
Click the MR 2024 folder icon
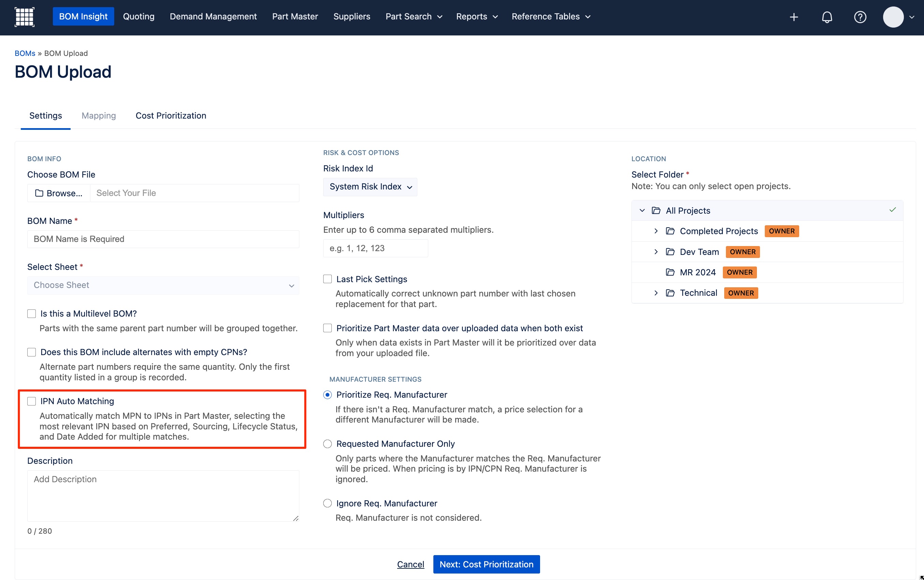tap(670, 272)
